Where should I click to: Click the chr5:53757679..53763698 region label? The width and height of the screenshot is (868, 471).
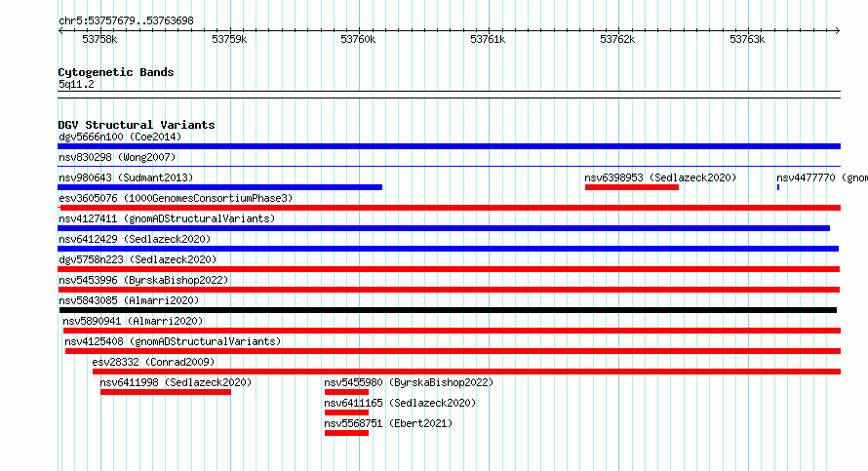click(x=126, y=21)
